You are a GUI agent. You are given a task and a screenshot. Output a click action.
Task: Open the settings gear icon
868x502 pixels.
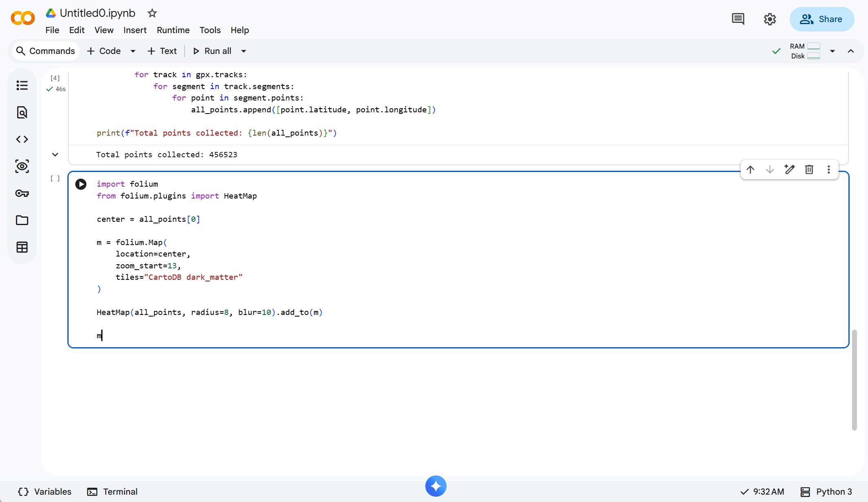click(x=770, y=19)
